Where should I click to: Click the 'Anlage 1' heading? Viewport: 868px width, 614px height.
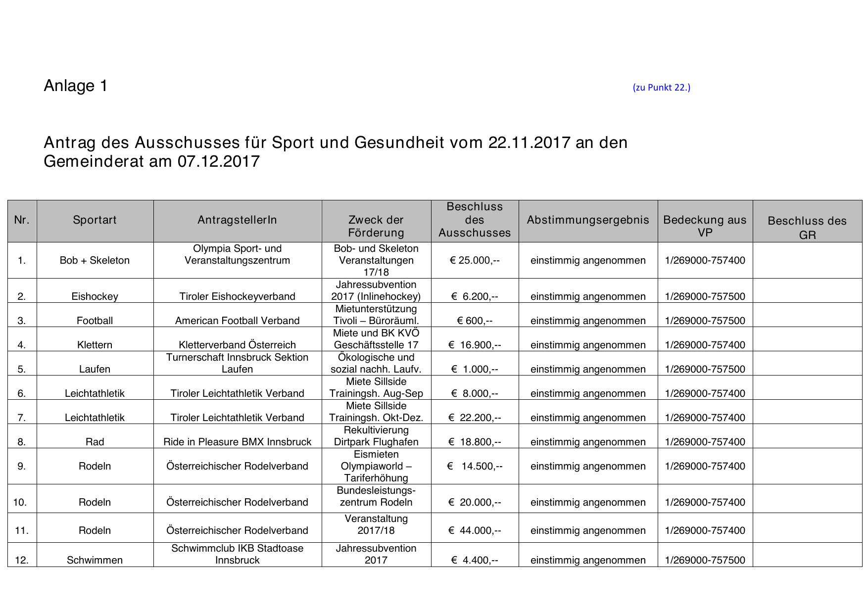point(76,86)
